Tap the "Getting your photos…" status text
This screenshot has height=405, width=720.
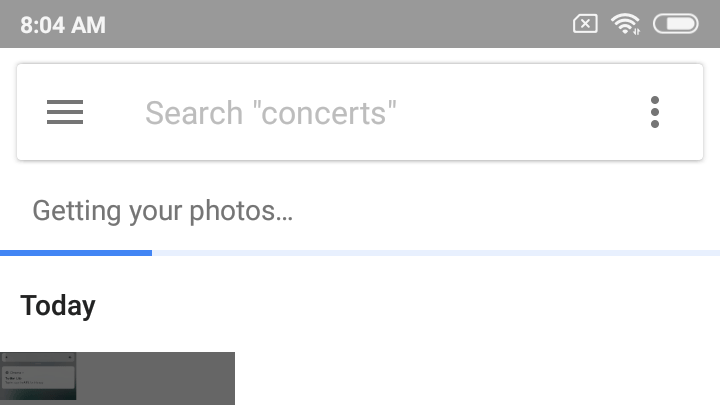tap(163, 211)
